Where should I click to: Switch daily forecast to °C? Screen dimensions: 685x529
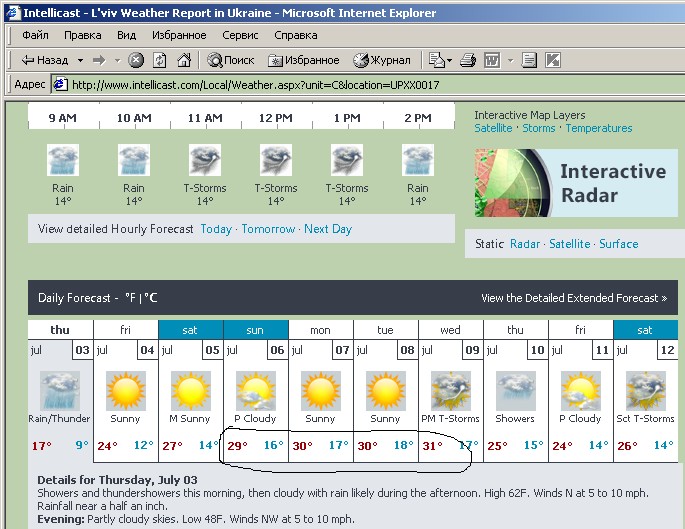click(151, 297)
